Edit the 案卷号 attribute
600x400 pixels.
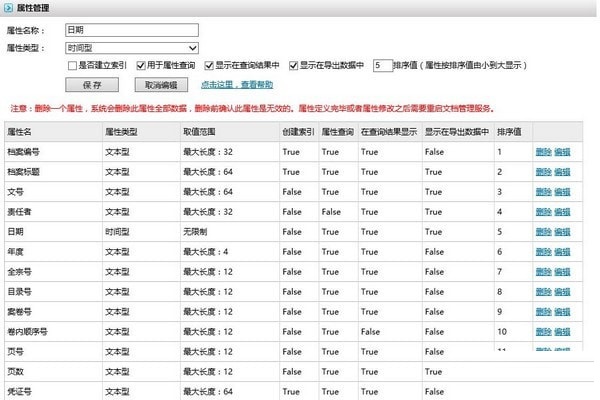[562, 312]
